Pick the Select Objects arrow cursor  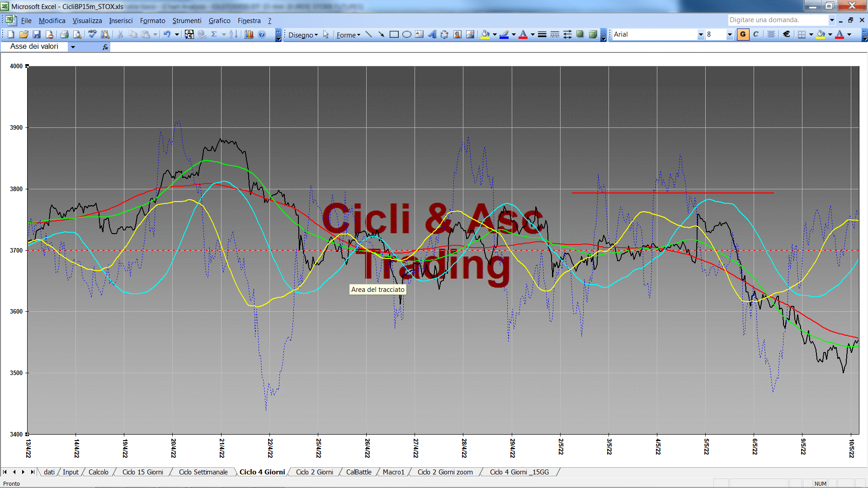326,34
